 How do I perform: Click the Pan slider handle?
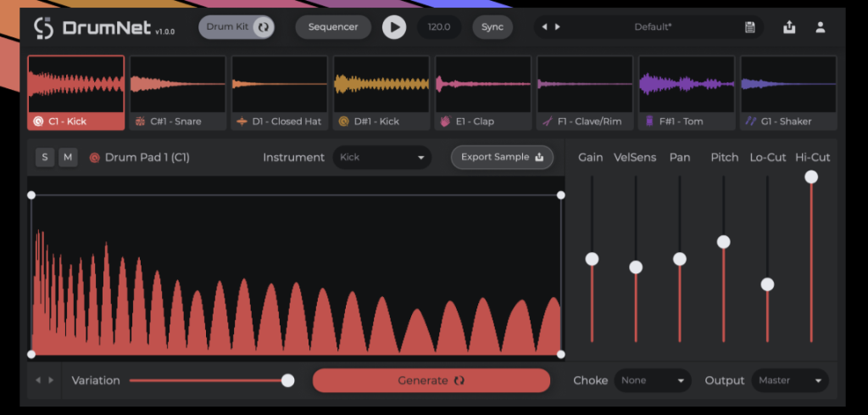click(680, 259)
